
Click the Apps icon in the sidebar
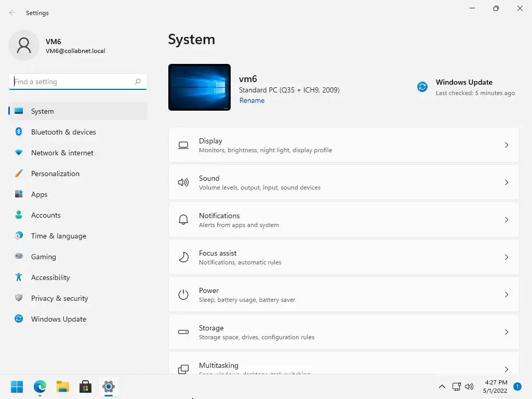19,194
